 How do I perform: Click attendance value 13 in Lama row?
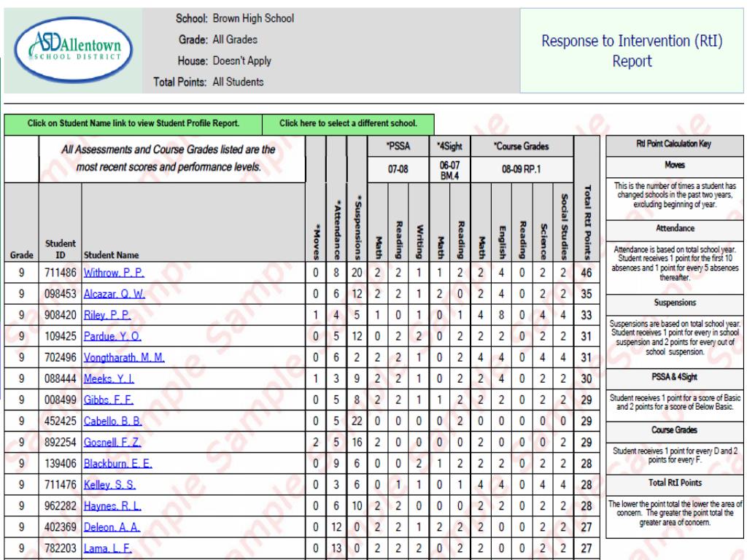click(336, 548)
